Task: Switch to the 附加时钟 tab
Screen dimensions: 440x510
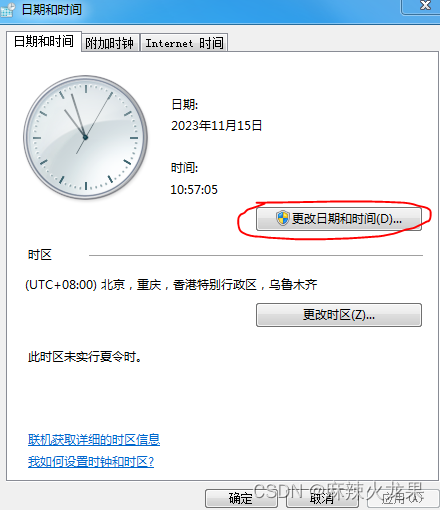Action: (110, 43)
